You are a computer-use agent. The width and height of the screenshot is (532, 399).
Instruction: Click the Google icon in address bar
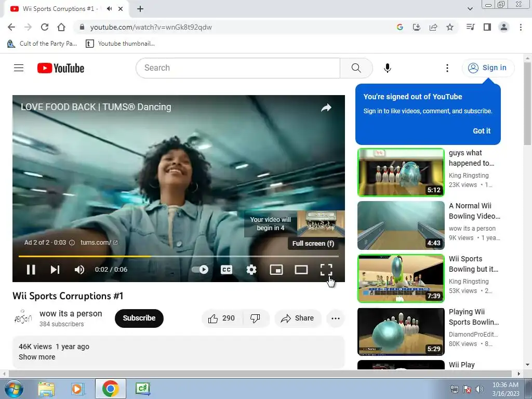click(x=400, y=27)
